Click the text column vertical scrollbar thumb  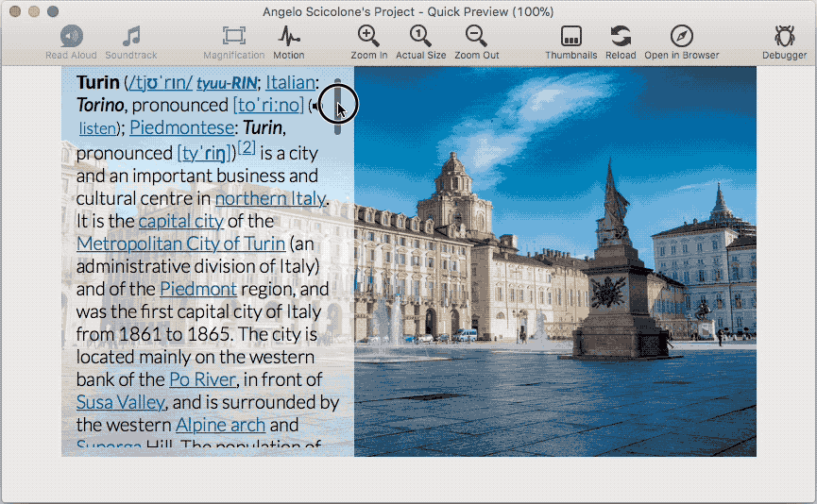(x=337, y=107)
